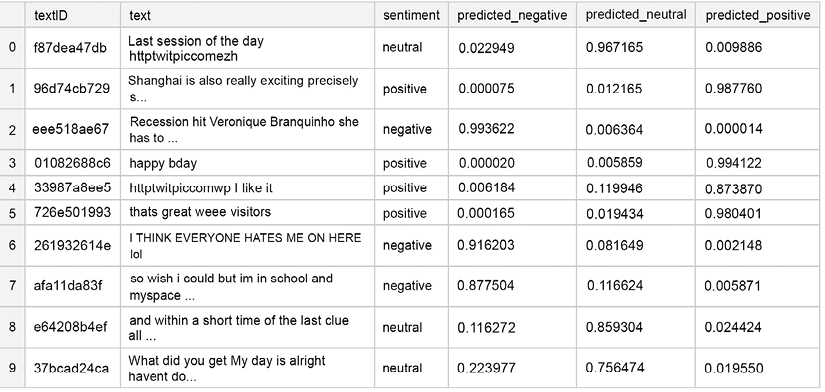Click the sentiment column header
This screenshot has height=392, width=825.
pos(411,15)
